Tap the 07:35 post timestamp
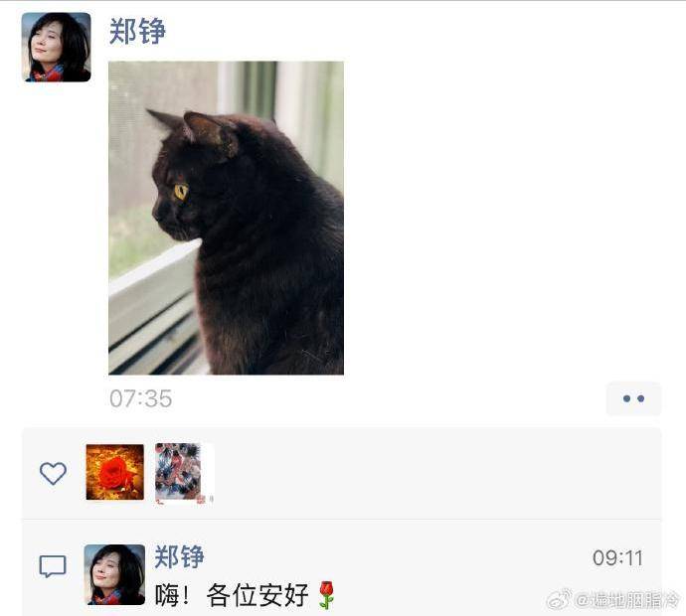Viewport: 686px width, 616px height. pyautogui.click(x=141, y=398)
